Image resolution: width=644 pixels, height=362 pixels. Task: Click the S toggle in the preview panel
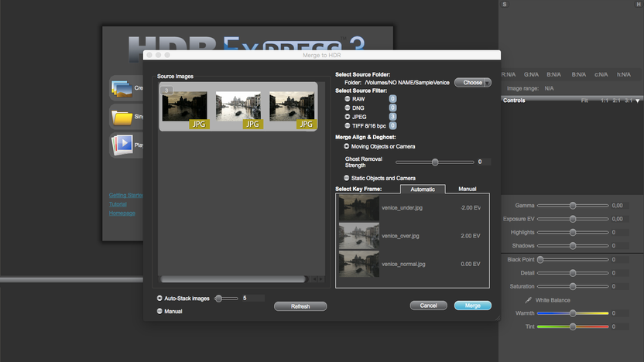click(505, 4)
